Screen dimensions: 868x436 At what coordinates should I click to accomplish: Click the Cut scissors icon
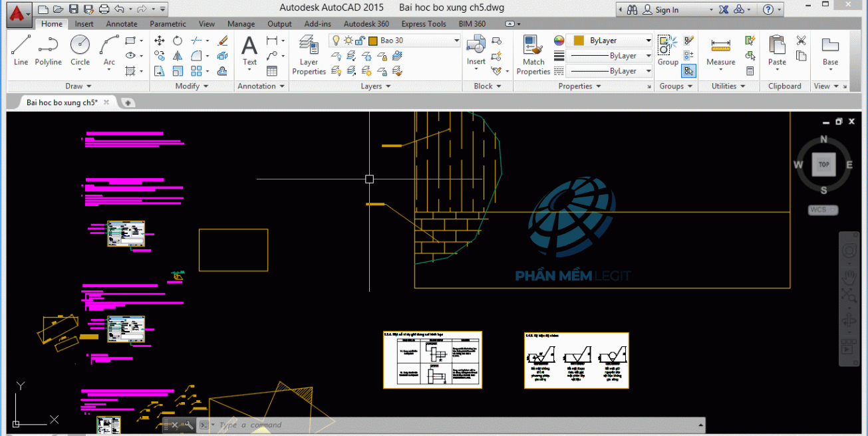[x=801, y=41]
